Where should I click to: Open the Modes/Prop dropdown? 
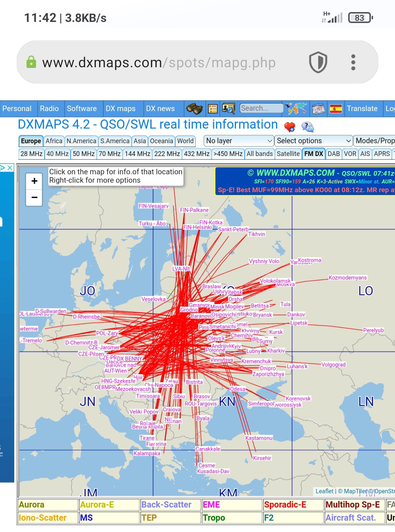[x=375, y=141]
